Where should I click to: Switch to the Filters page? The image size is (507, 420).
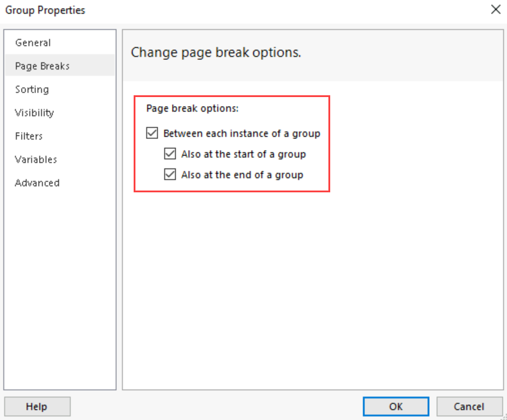(x=60, y=136)
